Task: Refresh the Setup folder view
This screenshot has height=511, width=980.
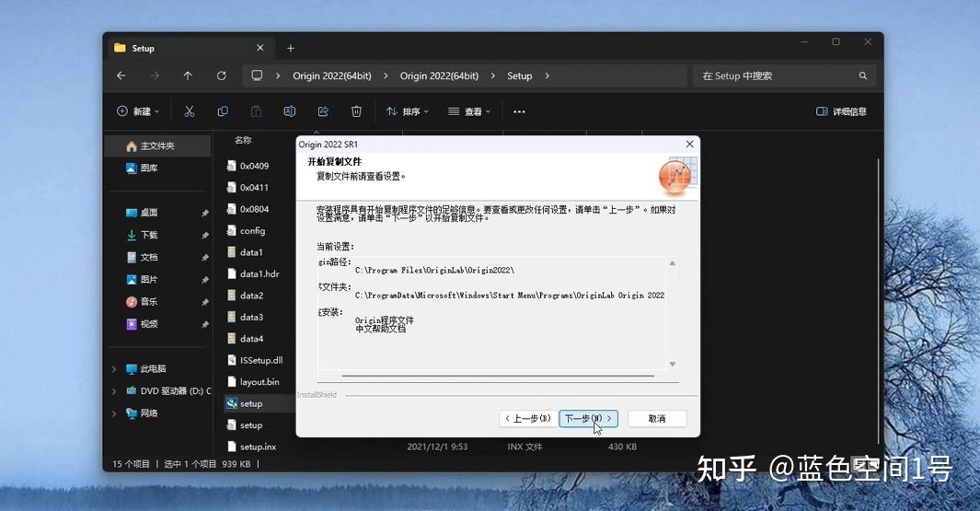Action: click(221, 75)
